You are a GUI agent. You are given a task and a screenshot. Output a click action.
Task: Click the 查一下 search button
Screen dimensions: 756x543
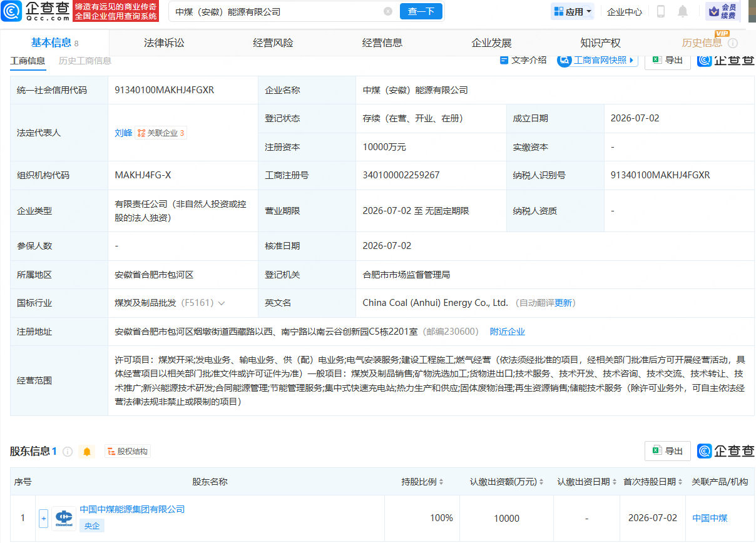[421, 11]
